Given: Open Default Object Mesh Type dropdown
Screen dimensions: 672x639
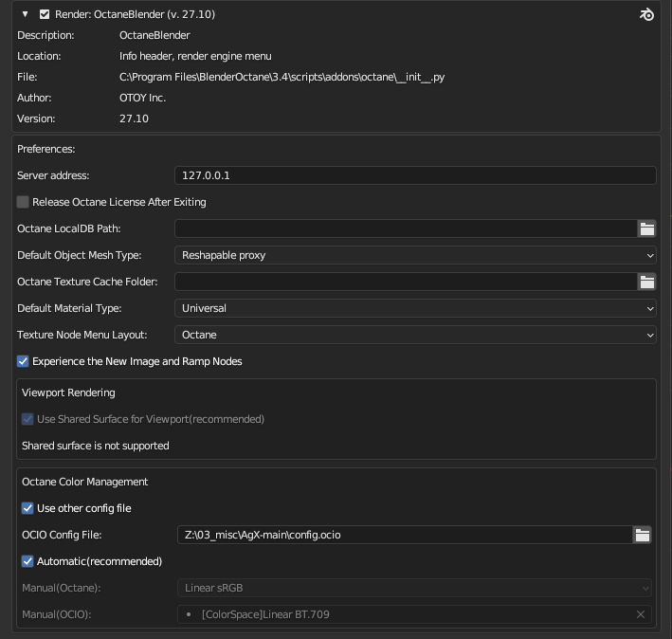Looking at the screenshot, I should pyautogui.click(x=415, y=255).
